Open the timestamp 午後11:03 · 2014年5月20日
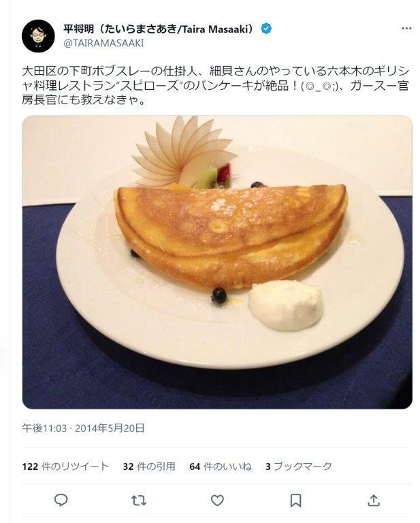 83,428
